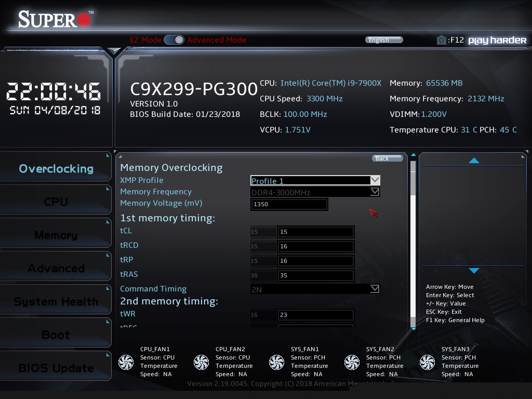Image resolution: width=532 pixels, height=399 pixels.
Task: Open the System Health menu
Action: 56,301
